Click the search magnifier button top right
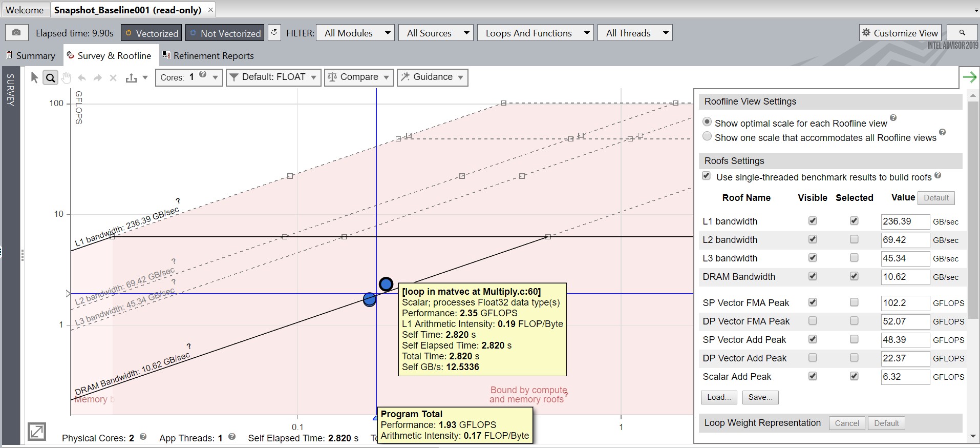This screenshot has height=448, width=980. pyautogui.click(x=962, y=33)
